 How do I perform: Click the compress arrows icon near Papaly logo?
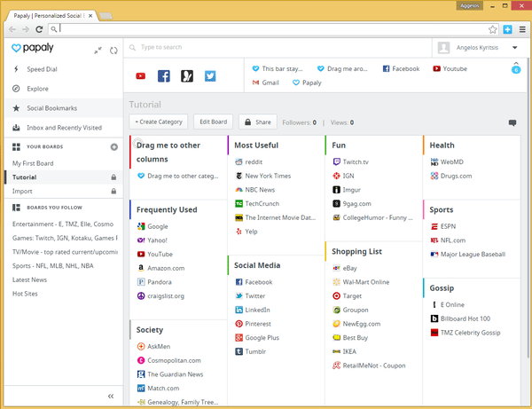pos(98,51)
